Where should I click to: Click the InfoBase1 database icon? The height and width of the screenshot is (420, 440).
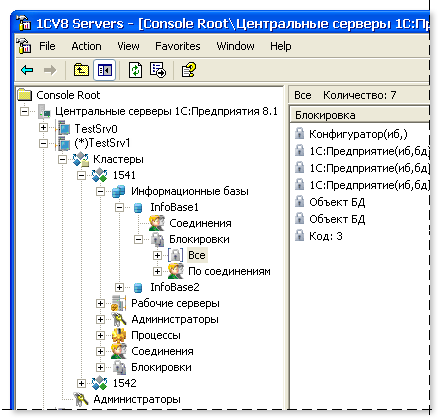pyautogui.click(x=138, y=208)
